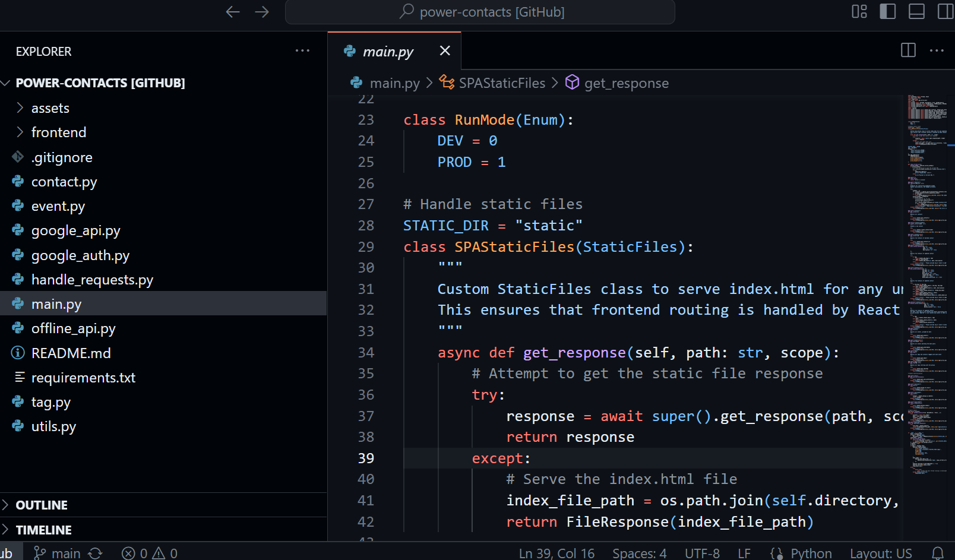The image size is (955, 560).
Task: Open event.py file
Action: [163, 206]
